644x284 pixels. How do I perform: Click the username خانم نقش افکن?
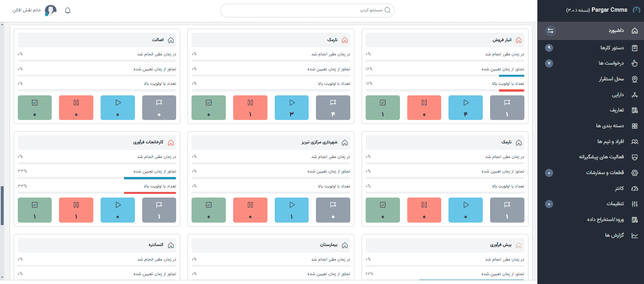pos(27,10)
